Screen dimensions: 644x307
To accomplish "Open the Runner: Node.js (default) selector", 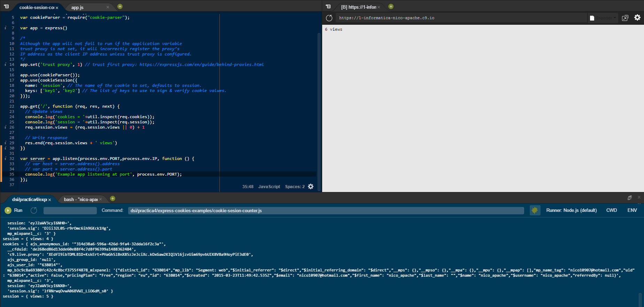I will click(x=571, y=210).
